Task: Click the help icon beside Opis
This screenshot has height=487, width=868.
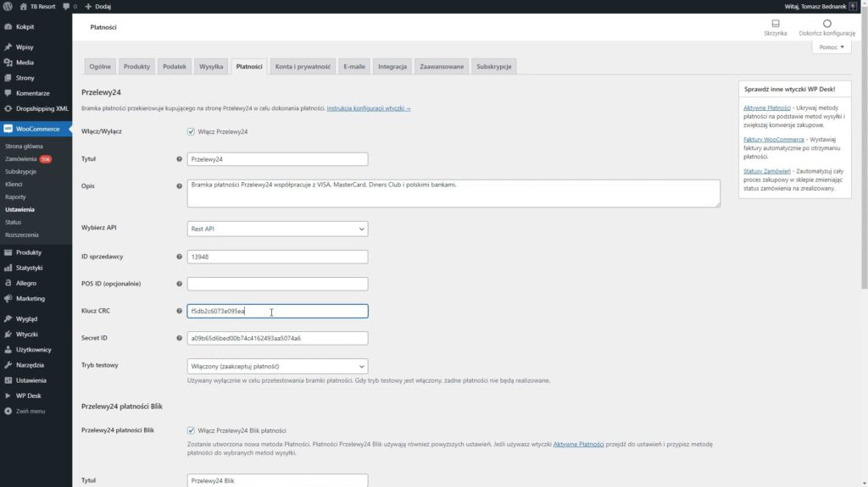Action: point(180,186)
